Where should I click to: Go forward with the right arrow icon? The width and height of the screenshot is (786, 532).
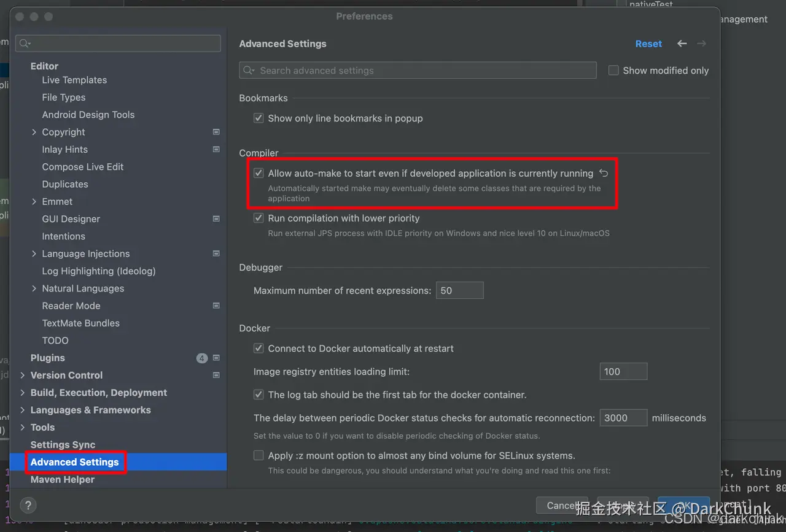click(x=701, y=44)
